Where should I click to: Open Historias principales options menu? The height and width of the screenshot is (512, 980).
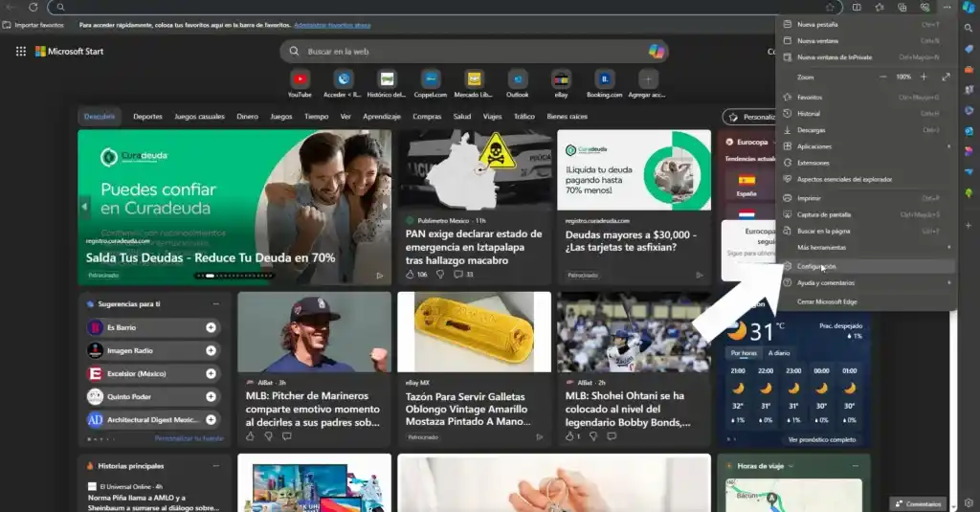pyautogui.click(x=215, y=466)
